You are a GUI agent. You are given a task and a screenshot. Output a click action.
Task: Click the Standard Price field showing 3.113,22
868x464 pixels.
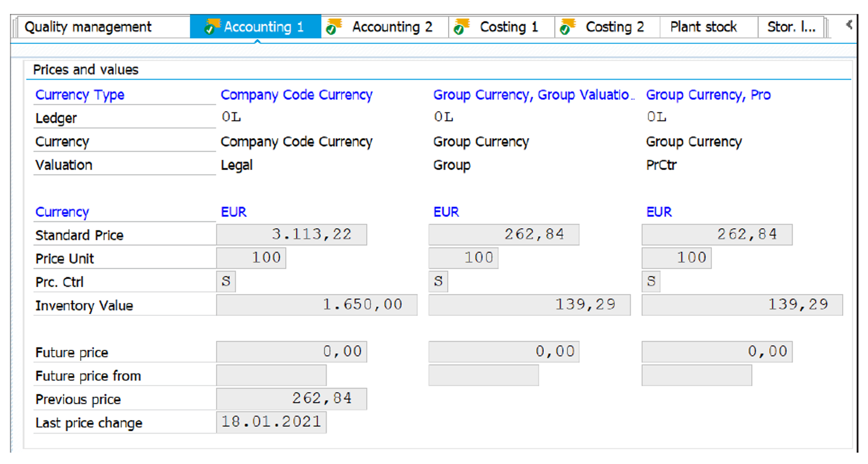click(291, 234)
